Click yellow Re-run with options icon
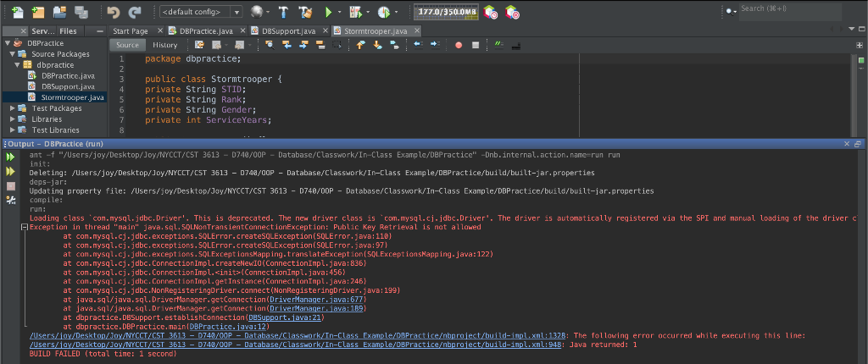Viewport: 868px width, 364px height. [x=10, y=172]
